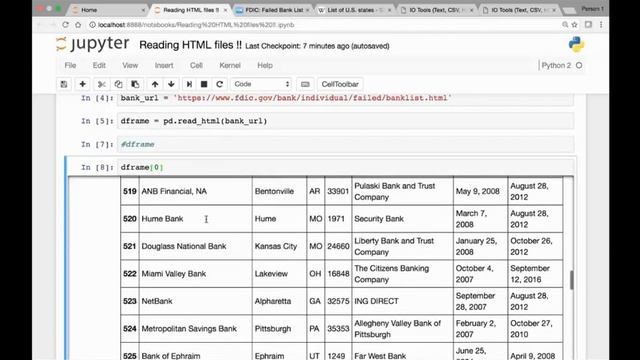Viewport: 640px width, 360px height.
Task: Click the Python 2 kernel indicator circle
Action: pos(579,65)
